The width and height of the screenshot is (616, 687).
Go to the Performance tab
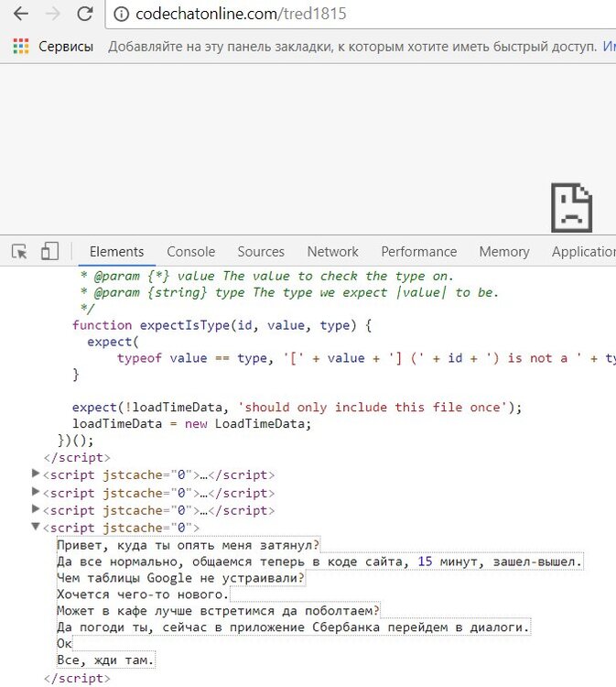(x=418, y=252)
